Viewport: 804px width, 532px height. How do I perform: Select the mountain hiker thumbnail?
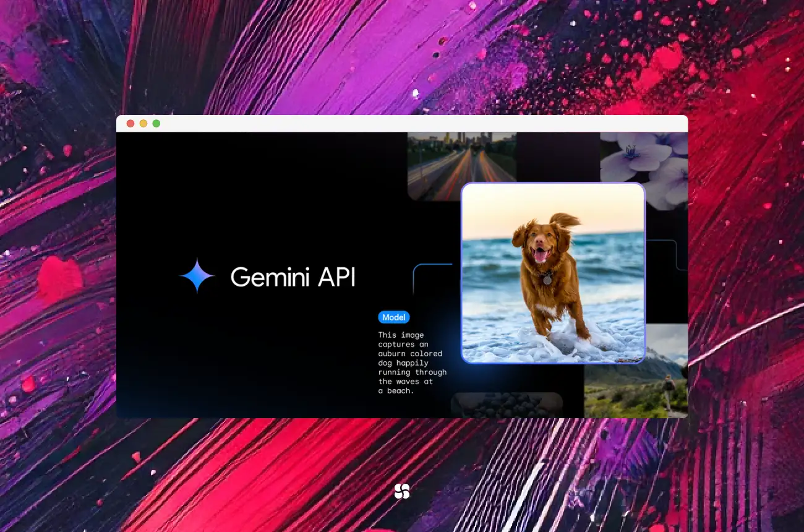[x=636, y=371]
